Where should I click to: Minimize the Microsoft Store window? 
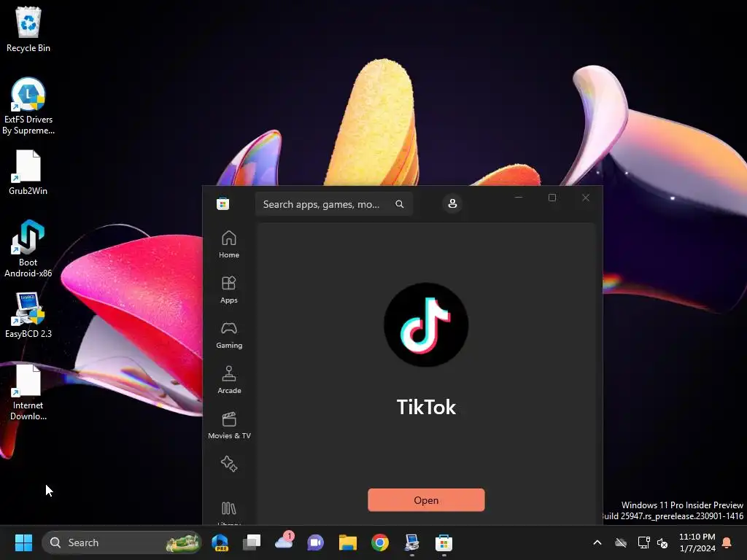click(x=519, y=198)
